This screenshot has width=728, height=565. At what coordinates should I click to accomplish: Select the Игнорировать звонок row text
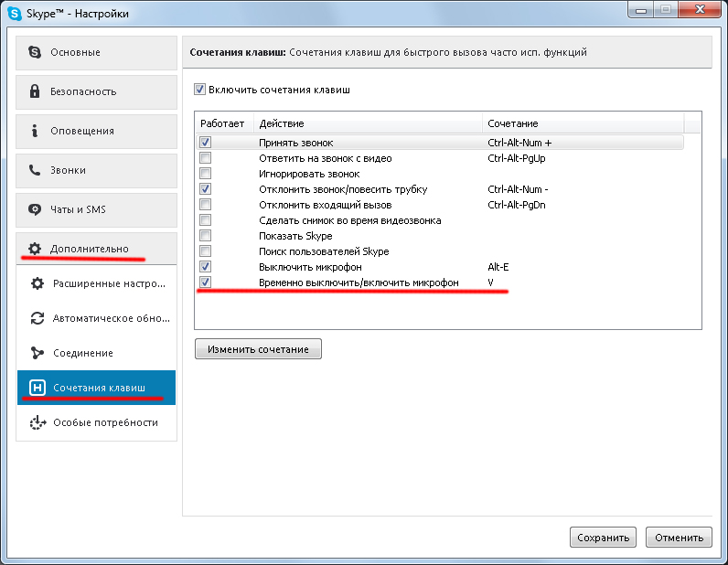309,174
